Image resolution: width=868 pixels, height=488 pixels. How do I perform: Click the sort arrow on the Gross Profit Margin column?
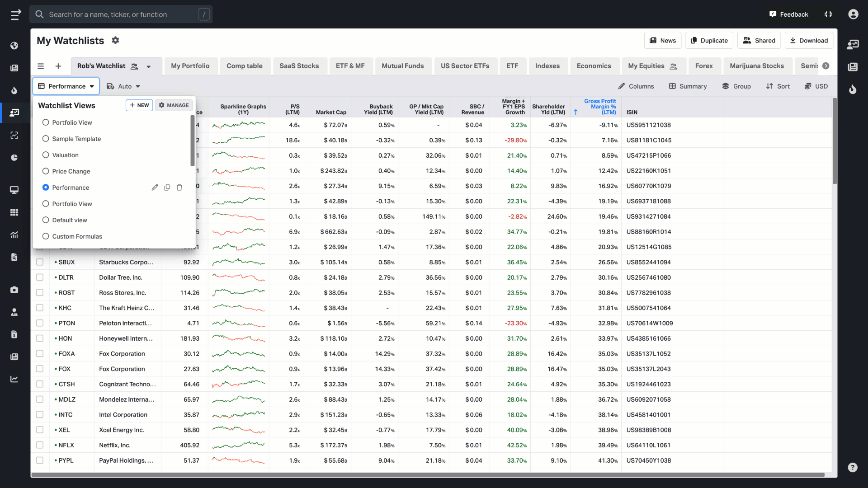pyautogui.click(x=576, y=112)
